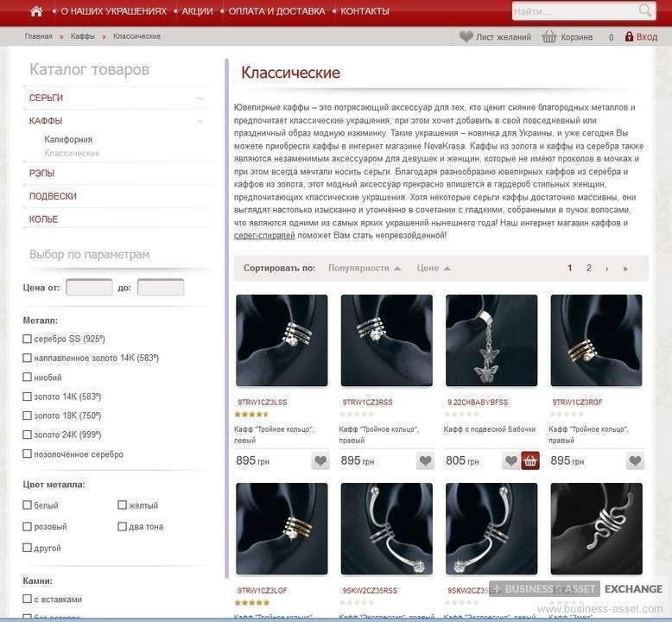The height and width of the screenshot is (622, 672).
Task: Add 9TRW1CZ3RSS cuff to wish list
Action: tap(425, 460)
